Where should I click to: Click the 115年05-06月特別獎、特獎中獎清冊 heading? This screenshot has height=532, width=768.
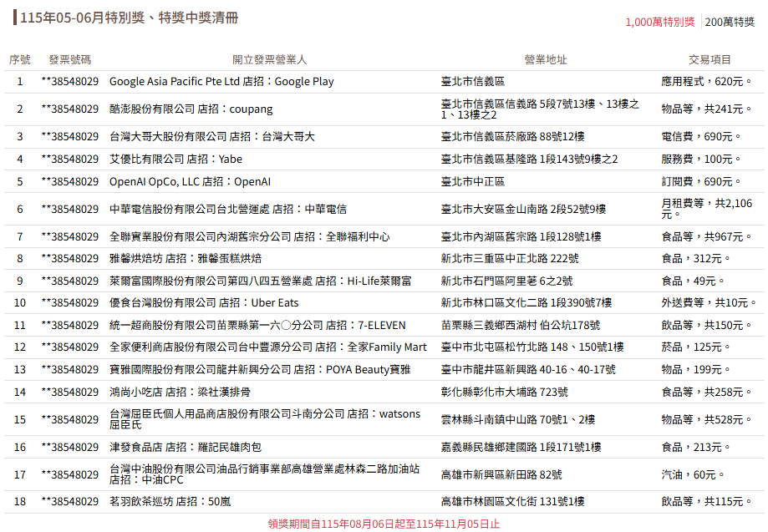129,18
